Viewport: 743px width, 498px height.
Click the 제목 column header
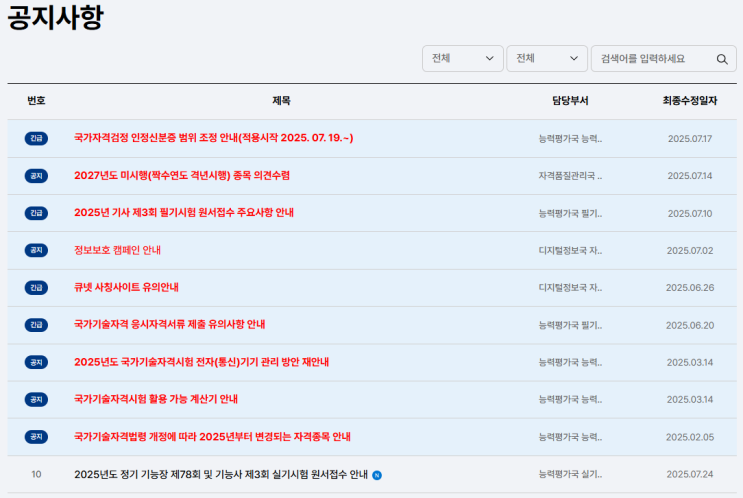[281, 100]
